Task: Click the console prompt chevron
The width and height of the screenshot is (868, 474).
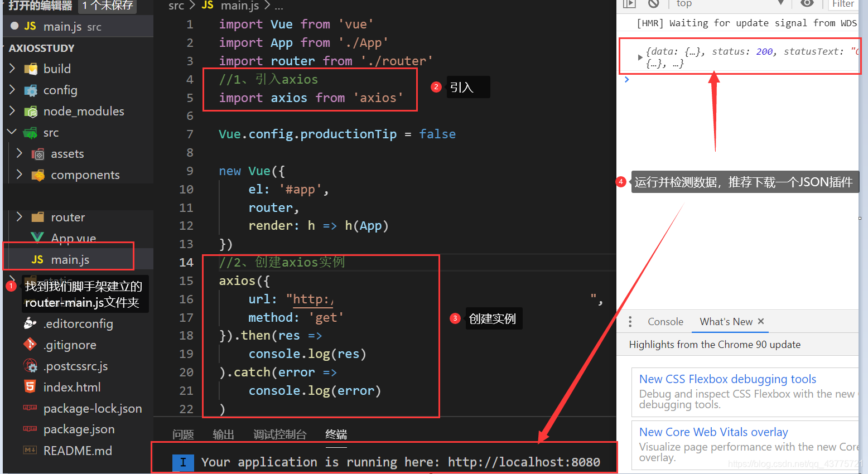Action: 627,80
